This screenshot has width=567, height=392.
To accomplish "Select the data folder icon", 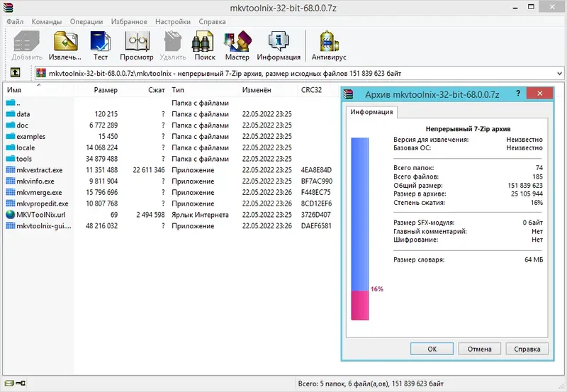I will tap(11, 114).
